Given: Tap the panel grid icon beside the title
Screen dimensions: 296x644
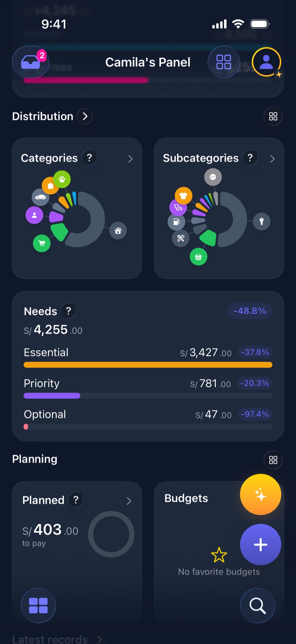Looking at the screenshot, I should click(x=224, y=62).
